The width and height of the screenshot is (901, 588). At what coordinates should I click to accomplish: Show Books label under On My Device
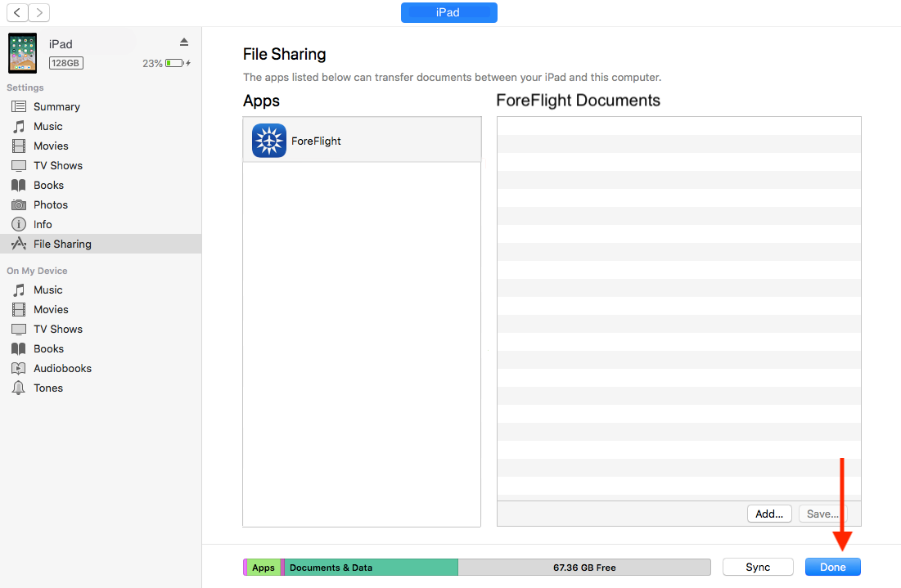pyautogui.click(x=48, y=348)
